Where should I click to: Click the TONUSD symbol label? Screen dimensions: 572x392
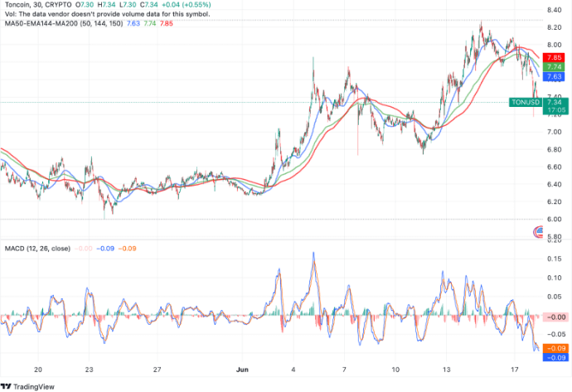(x=526, y=102)
